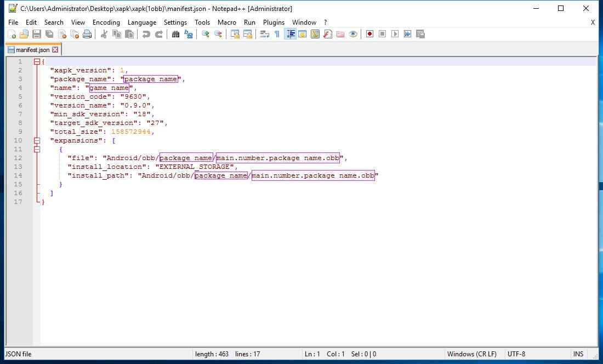Open the Plugins menu
This screenshot has height=364, width=603.
274,22
